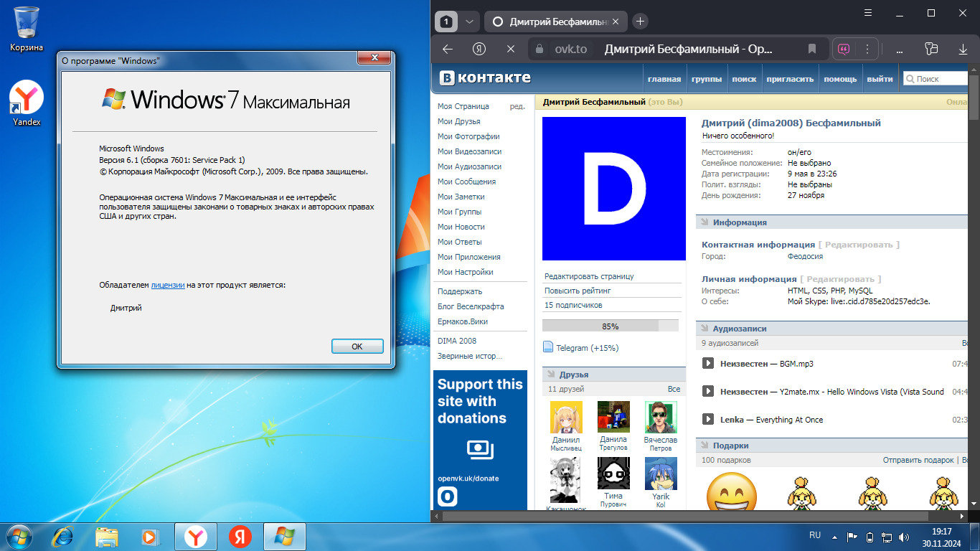This screenshot has height=551, width=980.
Task: Expand the tab list dropdown arrow
Action: (x=469, y=22)
